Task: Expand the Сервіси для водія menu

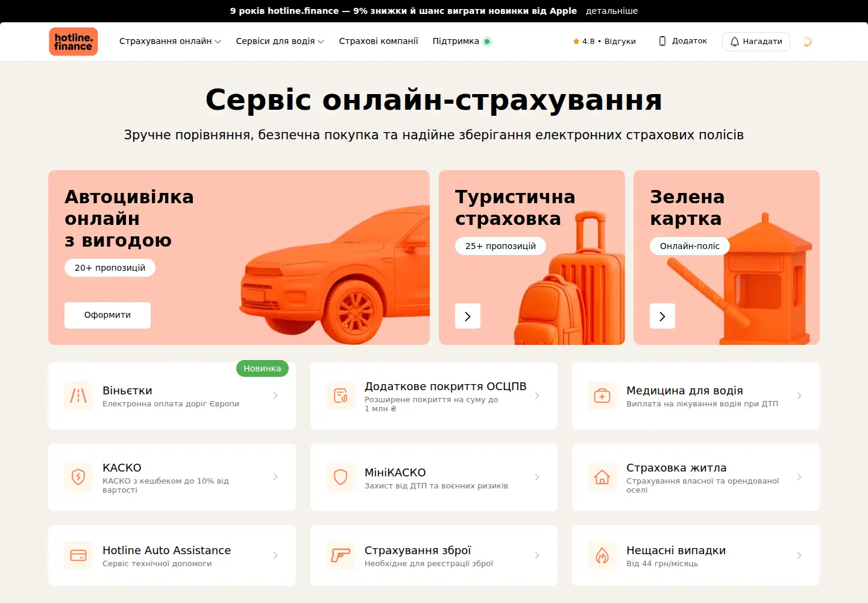Action: pyautogui.click(x=280, y=42)
